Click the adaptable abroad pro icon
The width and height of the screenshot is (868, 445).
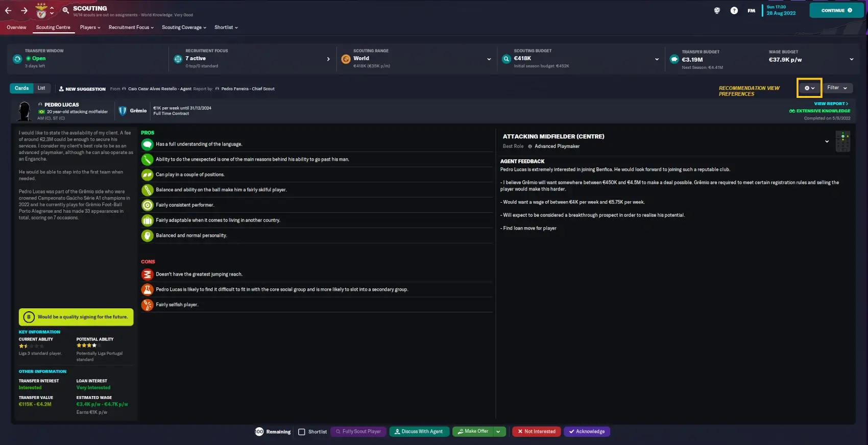[147, 220]
